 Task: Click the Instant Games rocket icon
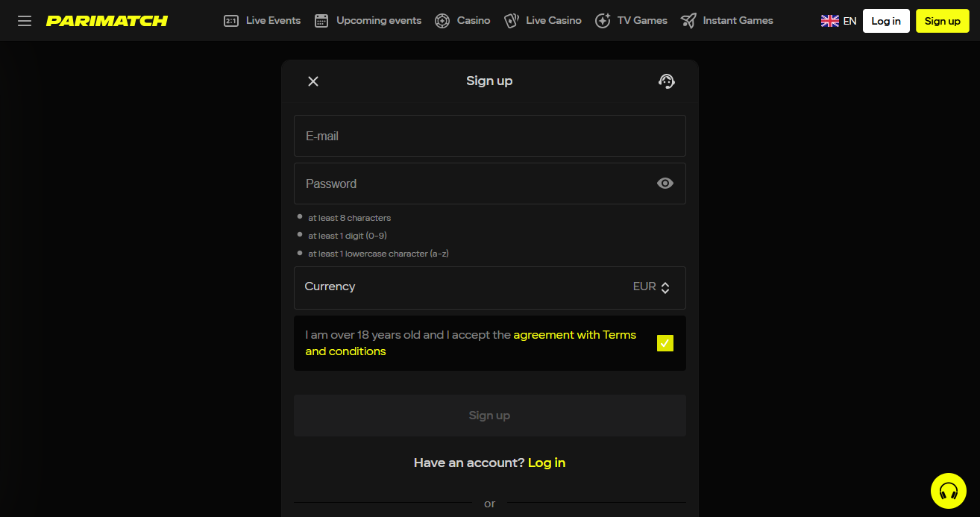688,21
